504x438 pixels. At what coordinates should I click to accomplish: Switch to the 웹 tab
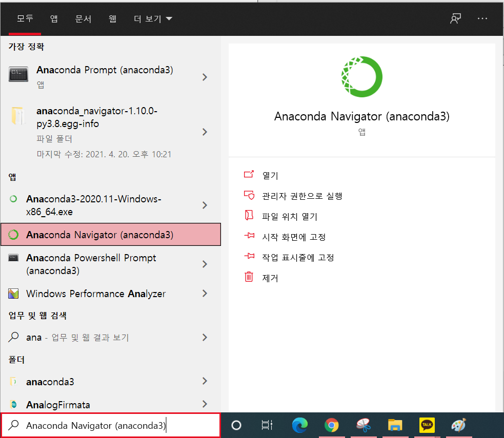(x=112, y=18)
